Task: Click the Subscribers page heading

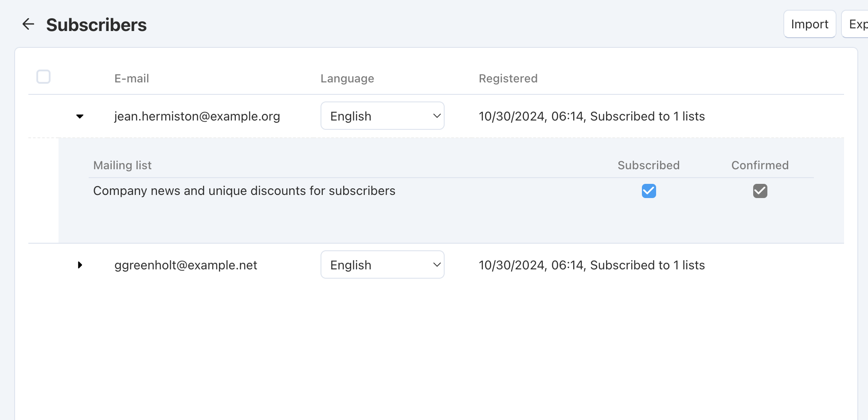Action: [x=96, y=25]
